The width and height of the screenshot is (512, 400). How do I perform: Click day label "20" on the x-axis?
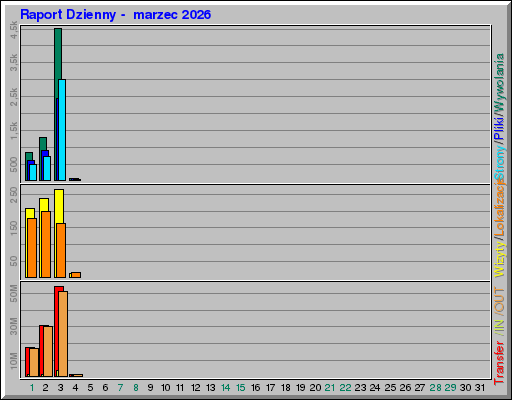(x=316, y=388)
